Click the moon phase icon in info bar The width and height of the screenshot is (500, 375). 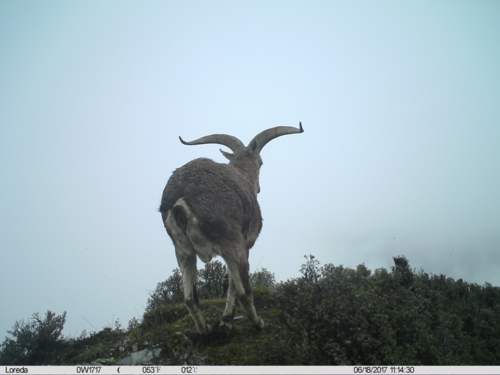click(119, 370)
